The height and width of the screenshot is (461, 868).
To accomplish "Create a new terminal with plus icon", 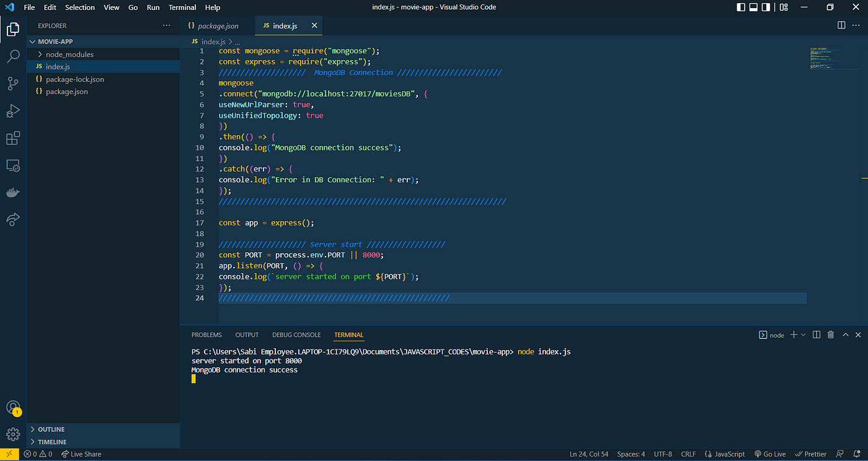I will [x=794, y=335].
